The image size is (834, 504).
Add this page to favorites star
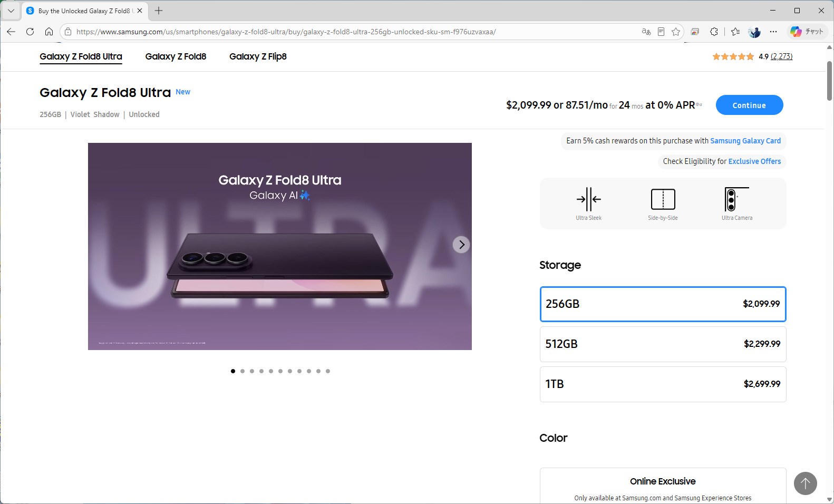[676, 32]
